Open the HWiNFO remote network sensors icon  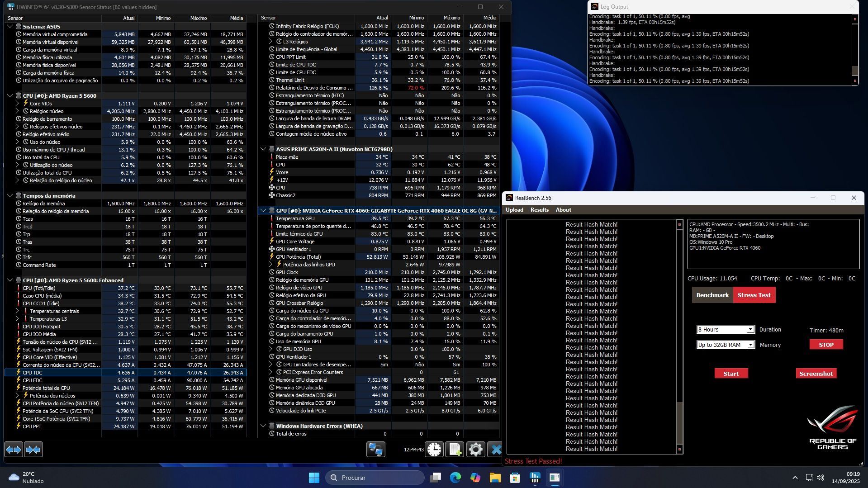tap(375, 450)
